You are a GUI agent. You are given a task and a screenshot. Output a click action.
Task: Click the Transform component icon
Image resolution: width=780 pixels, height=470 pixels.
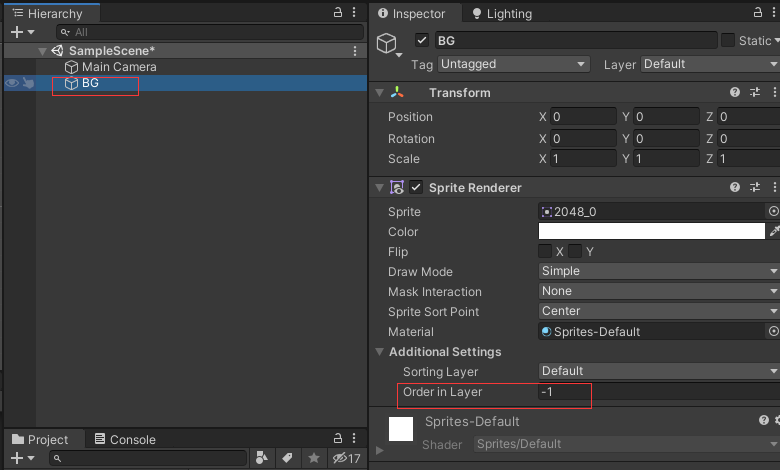tap(397, 93)
